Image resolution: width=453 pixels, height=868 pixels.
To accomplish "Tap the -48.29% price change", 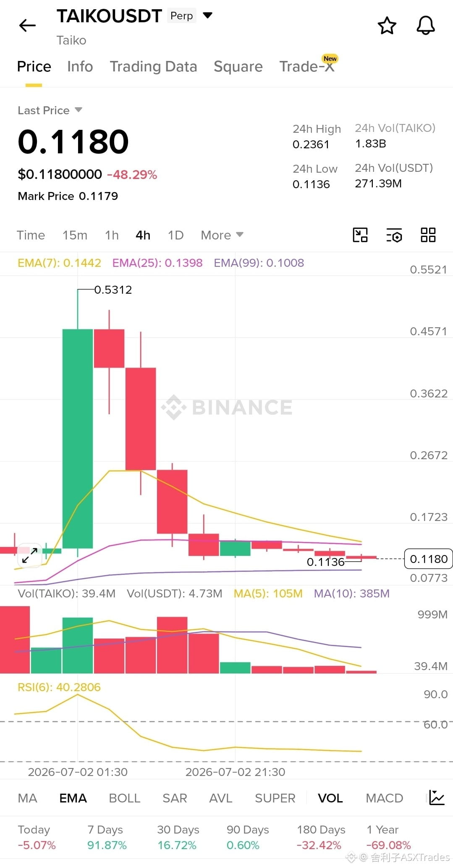I will [132, 175].
